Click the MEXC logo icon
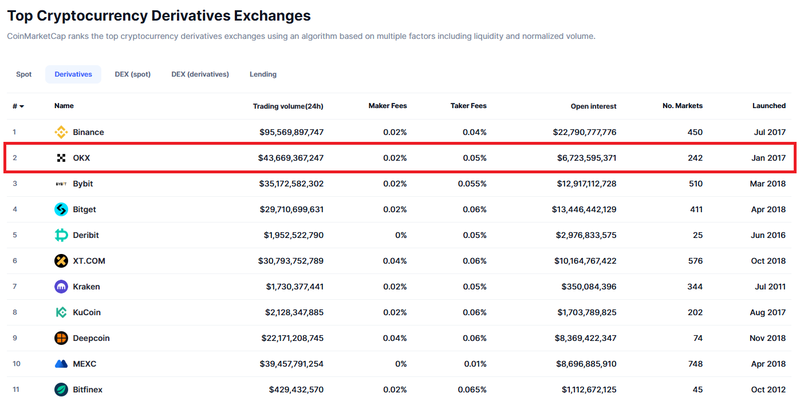Screen dimensions: 800x401 (61, 364)
